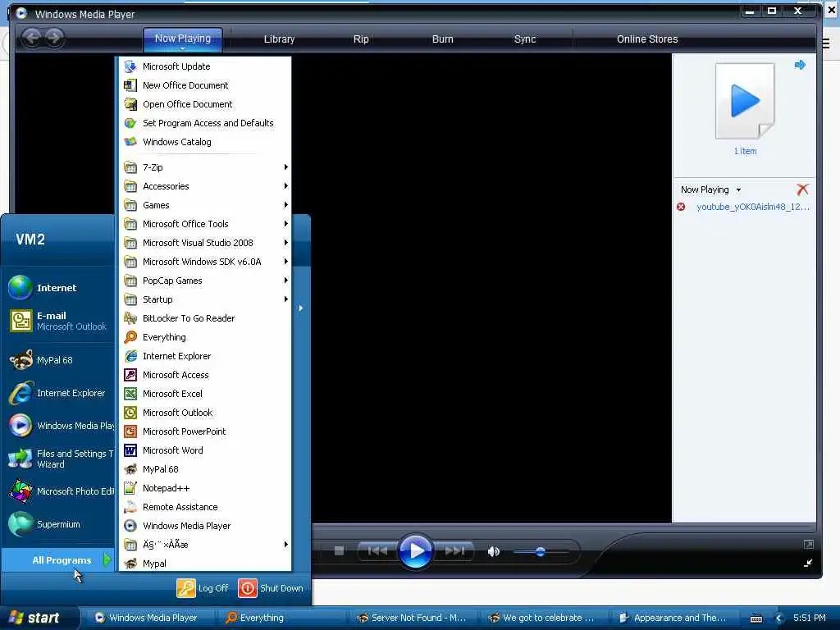
Task: Switch to the Library tab
Action: pos(279,39)
